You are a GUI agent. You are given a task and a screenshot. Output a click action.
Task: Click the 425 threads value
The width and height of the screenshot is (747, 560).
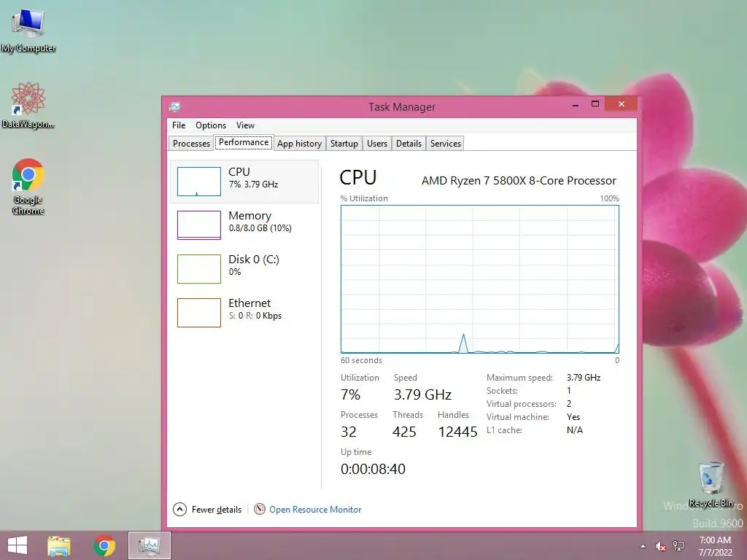click(404, 432)
